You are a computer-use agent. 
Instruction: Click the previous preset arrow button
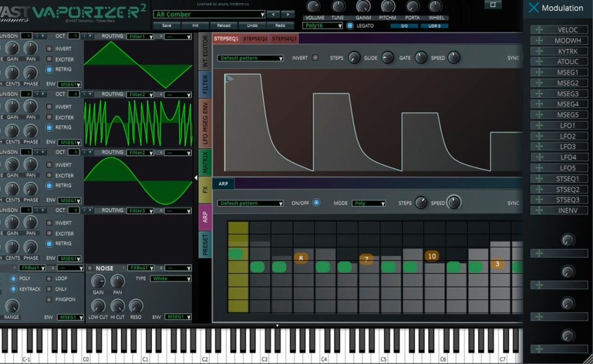coord(273,14)
